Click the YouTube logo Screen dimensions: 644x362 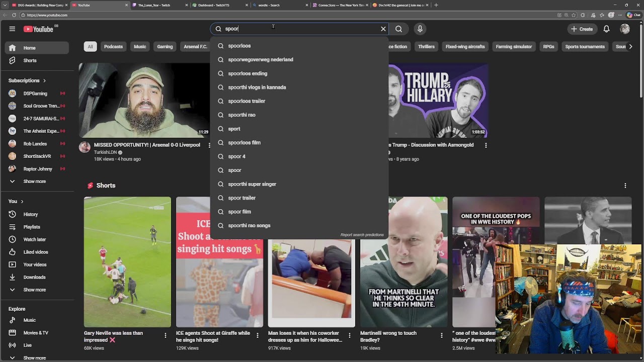[38, 29]
